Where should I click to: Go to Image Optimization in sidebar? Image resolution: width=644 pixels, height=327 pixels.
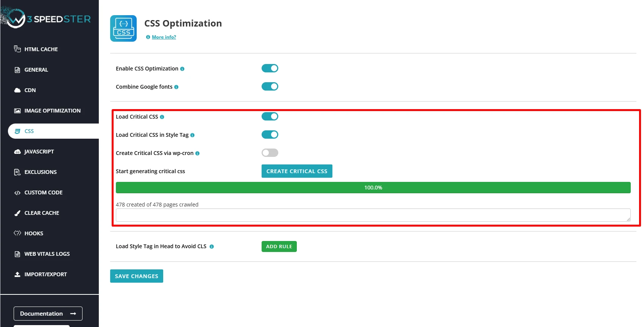tap(52, 111)
